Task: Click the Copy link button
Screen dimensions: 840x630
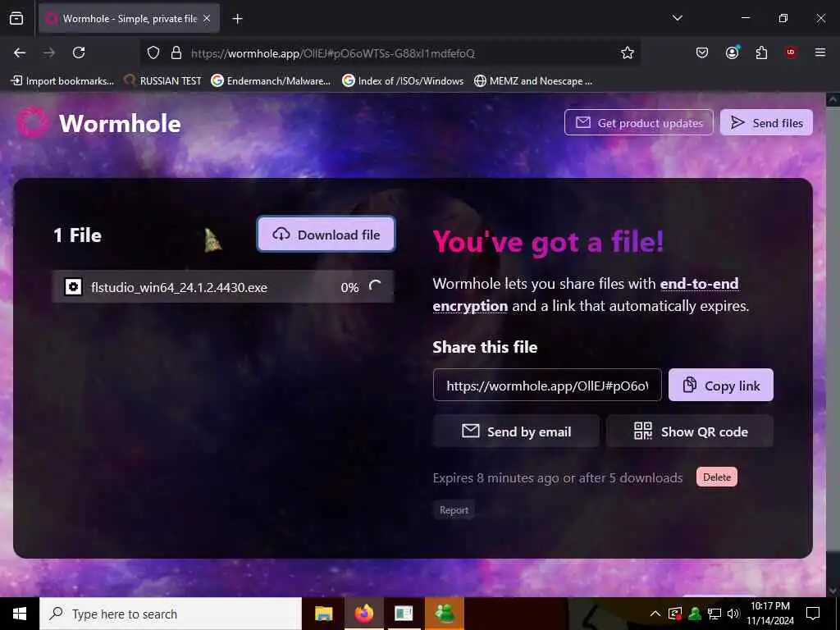Action: tap(720, 386)
